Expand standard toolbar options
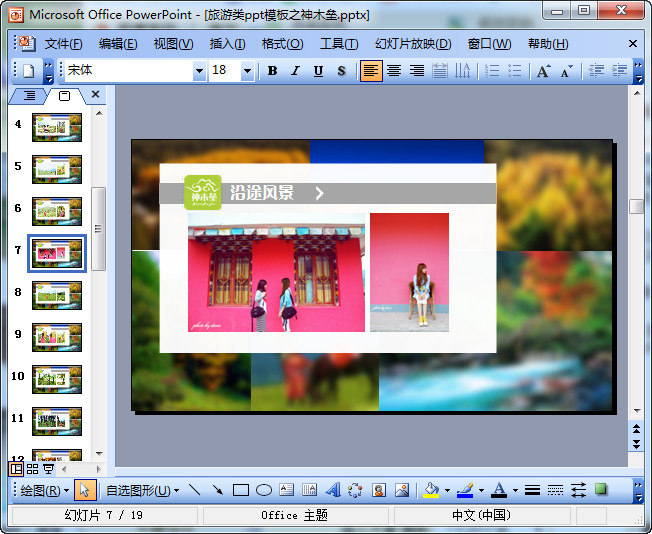This screenshot has height=534, width=652. [x=49, y=72]
